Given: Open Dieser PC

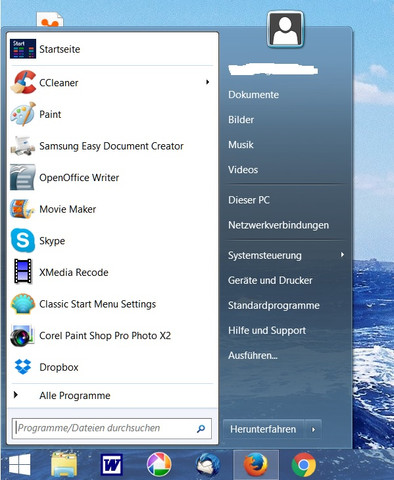Looking at the screenshot, I should pyautogui.click(x=249, y=200).
